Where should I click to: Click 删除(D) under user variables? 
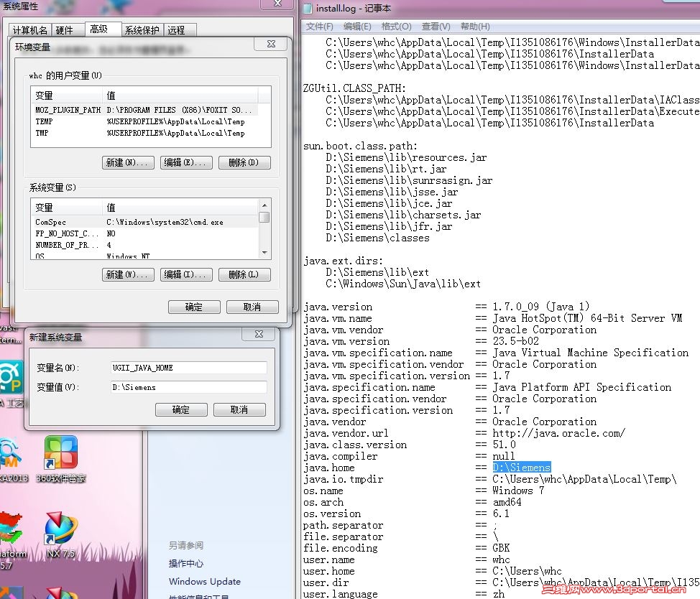click(244, 162)
